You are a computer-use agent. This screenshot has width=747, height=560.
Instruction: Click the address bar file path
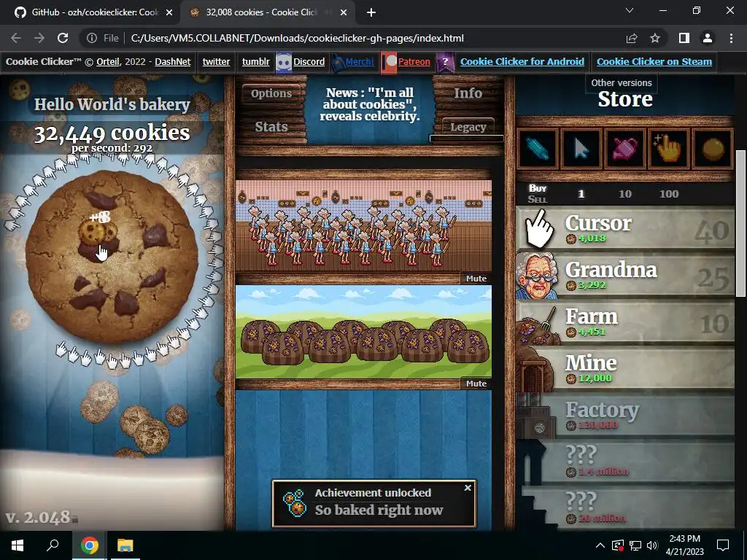(298, 38)
